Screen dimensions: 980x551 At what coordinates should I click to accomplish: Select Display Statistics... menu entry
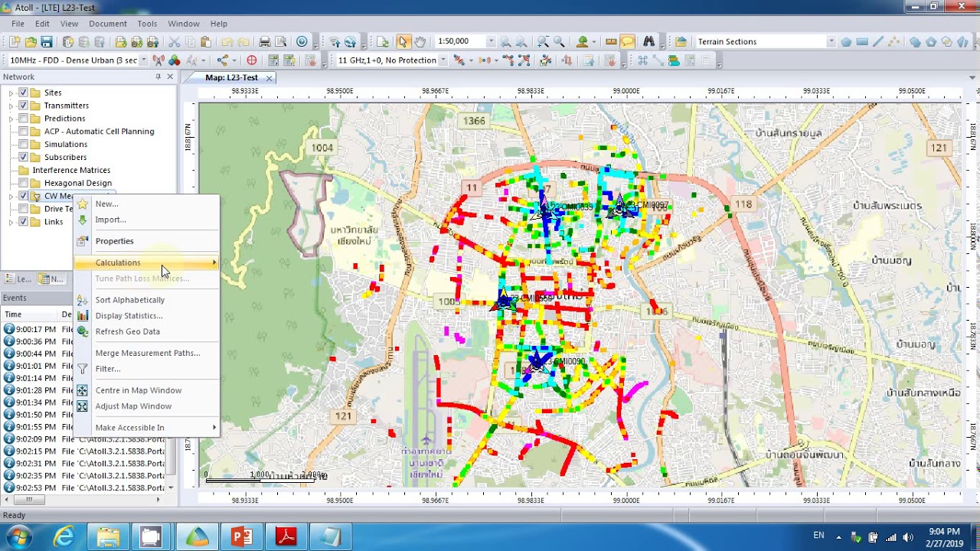click(146, 315)
